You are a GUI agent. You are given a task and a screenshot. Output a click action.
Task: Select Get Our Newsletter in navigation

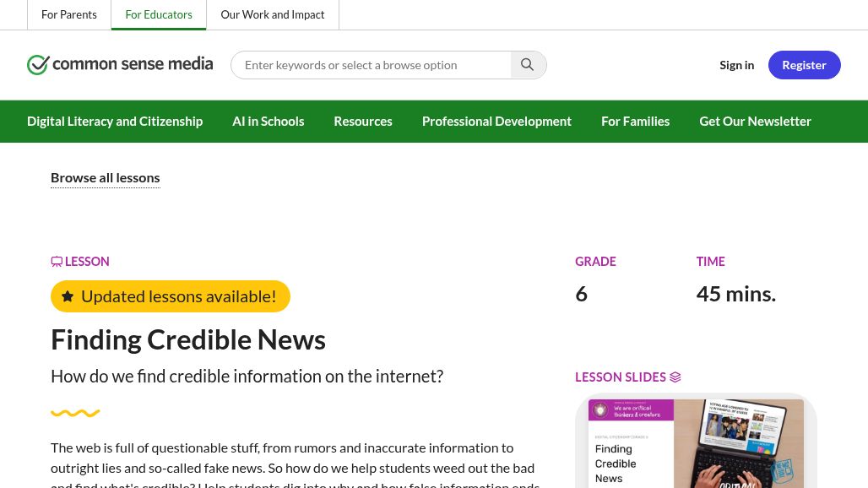[x=755, y=122]
